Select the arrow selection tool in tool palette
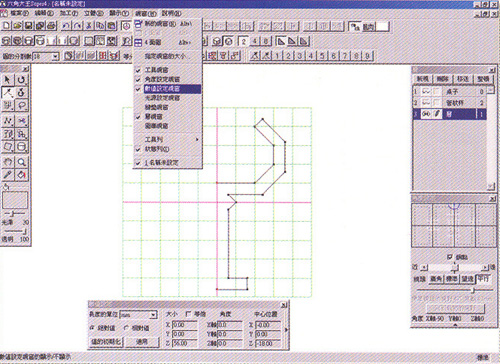Viewport: 500px width, 364px height. click(x=8, y=79)
